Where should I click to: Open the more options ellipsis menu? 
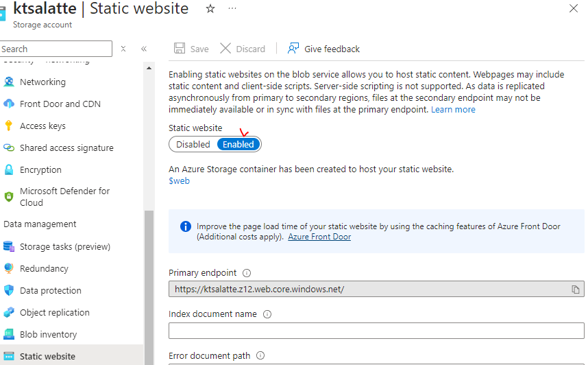click(x=232, y=8)
